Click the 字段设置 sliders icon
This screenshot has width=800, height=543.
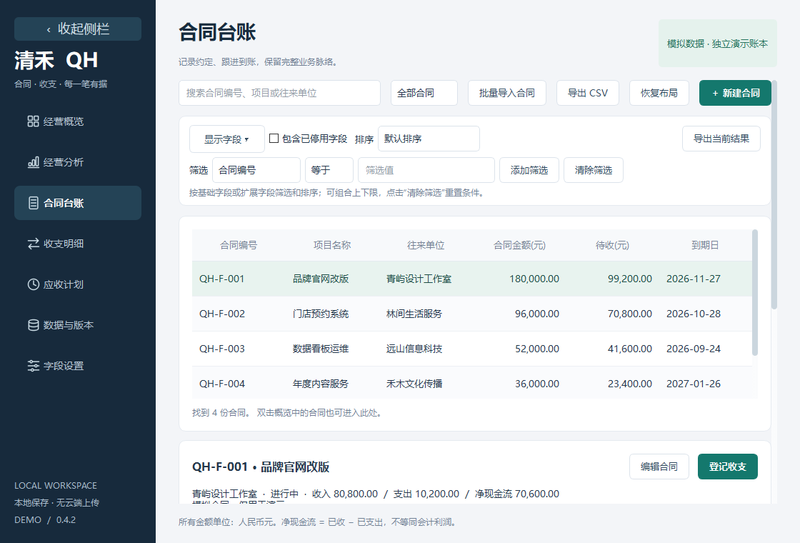pos(33,365)
